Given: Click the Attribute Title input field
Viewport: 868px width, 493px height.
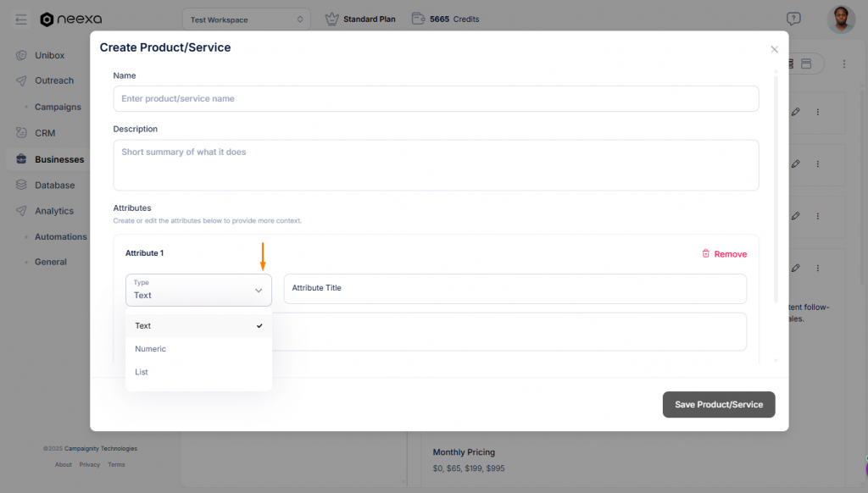Looking at the screenshot, I should tap(515, 288).
